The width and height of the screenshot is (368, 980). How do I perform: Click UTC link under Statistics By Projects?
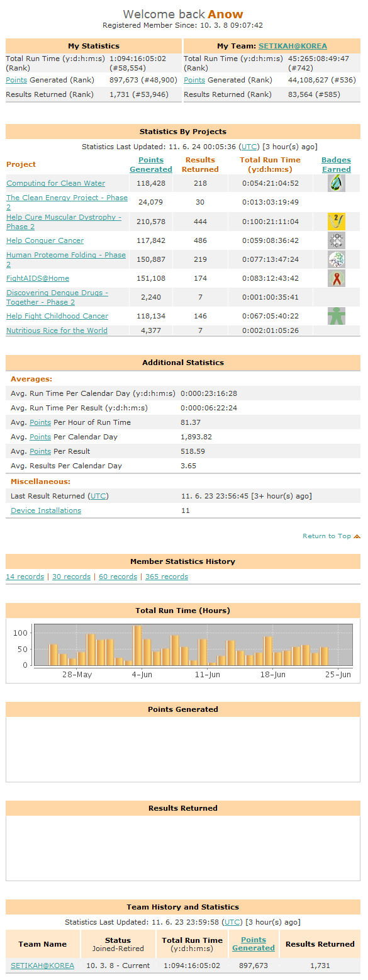pyautogui.click(x=250, y=147)
